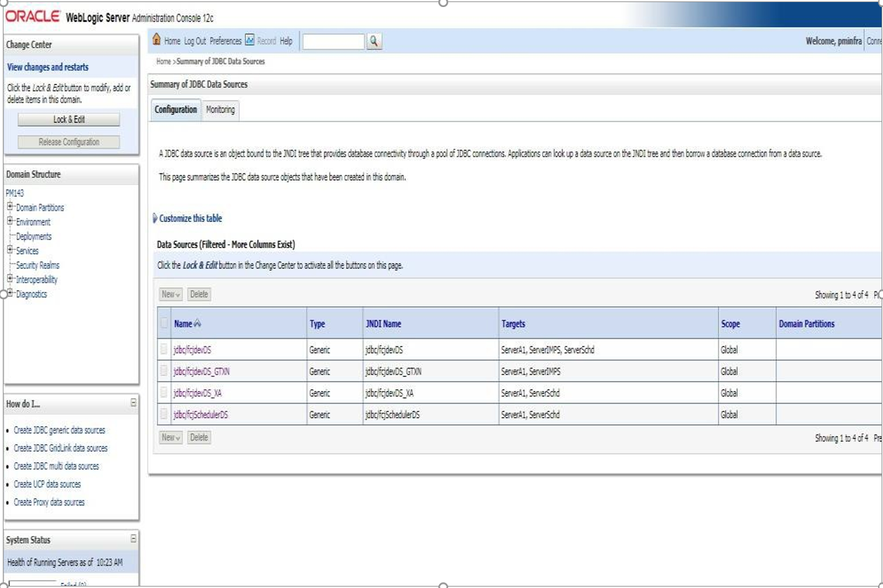Click Customize this table link
Image resolution: width=883 pixels, height=588 pixels.
[190, 218]
